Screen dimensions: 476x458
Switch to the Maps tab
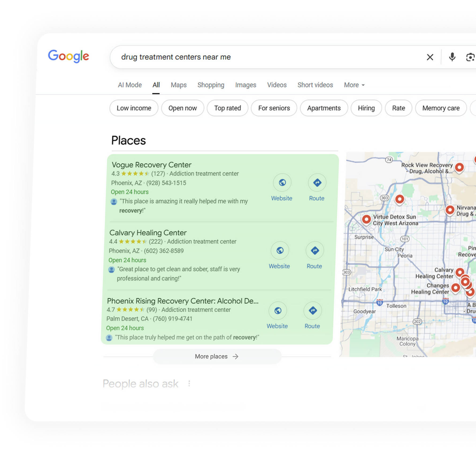coord(179,85)
